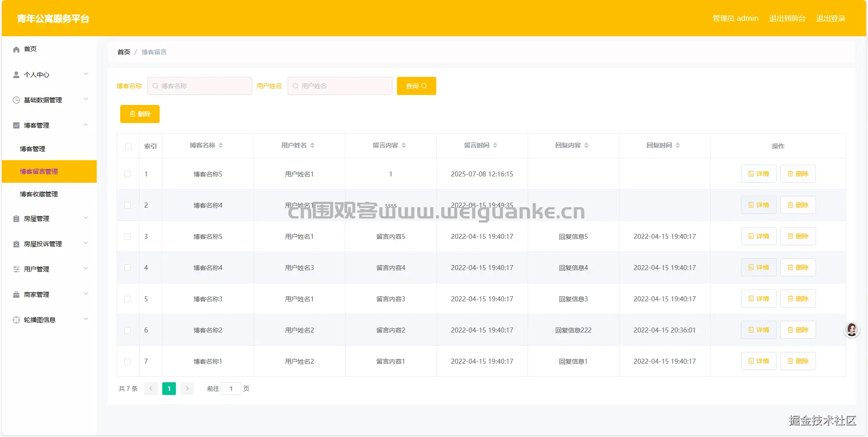The image size is (868, 437).
Task: Check the row 5 留言内容3 checkbox
Action: (x=127, y=299)
